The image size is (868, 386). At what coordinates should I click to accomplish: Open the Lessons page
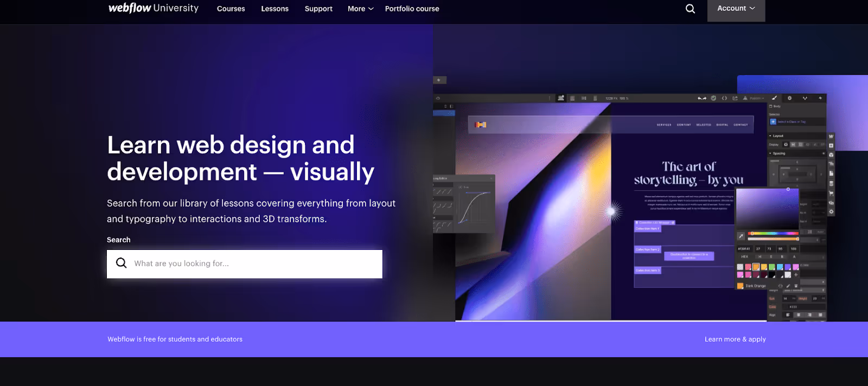(x=275, y=9)
